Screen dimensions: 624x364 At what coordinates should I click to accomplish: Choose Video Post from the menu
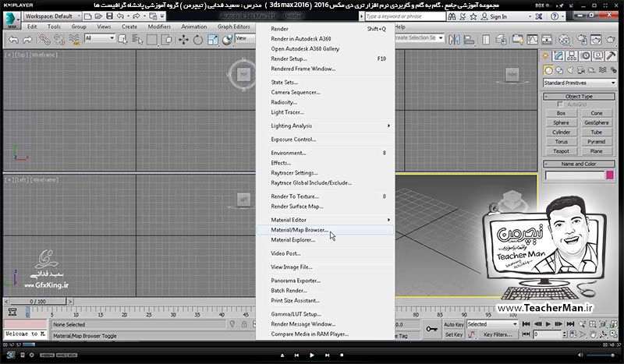[x=325, y=253]
